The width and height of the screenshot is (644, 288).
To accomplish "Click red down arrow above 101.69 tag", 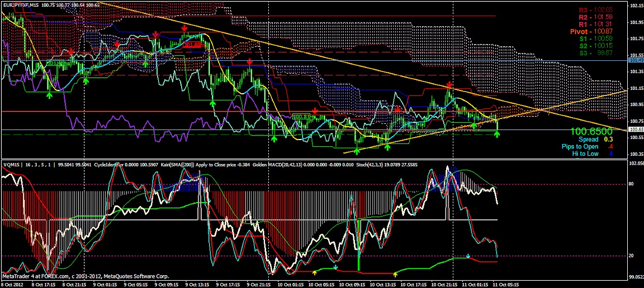I will click(x=184, y=27).
